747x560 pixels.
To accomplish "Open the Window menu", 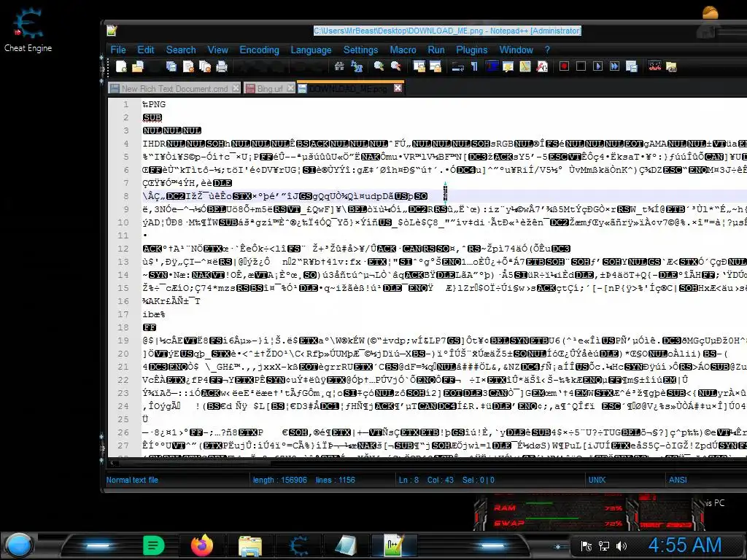I will (x=516, y=50).
